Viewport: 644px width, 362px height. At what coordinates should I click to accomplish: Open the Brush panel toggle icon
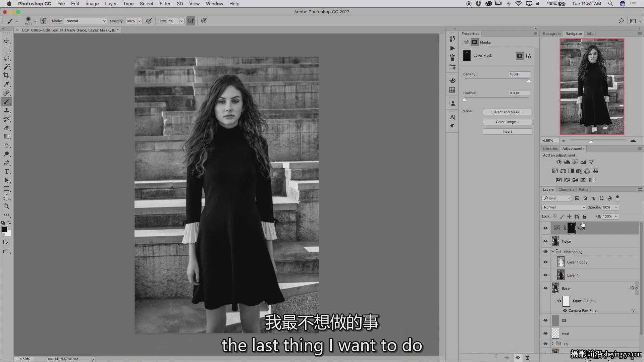pyautogui.click(x=43, y=21)
